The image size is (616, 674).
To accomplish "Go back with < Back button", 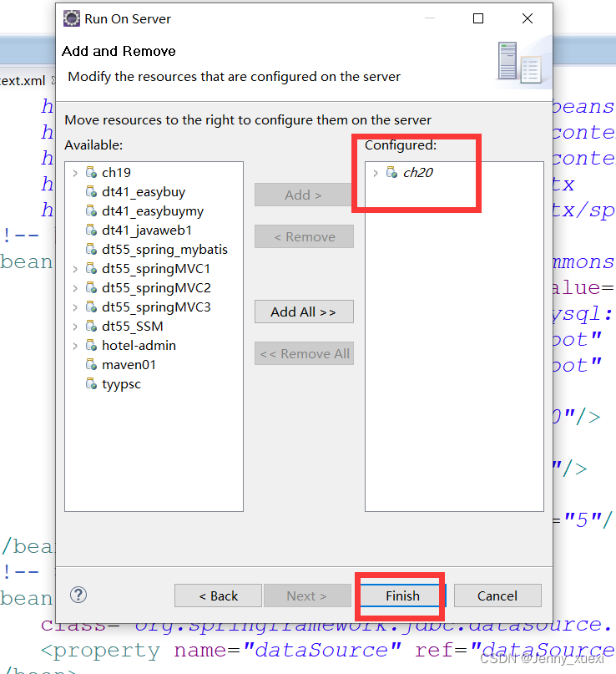I will [218, 595].
